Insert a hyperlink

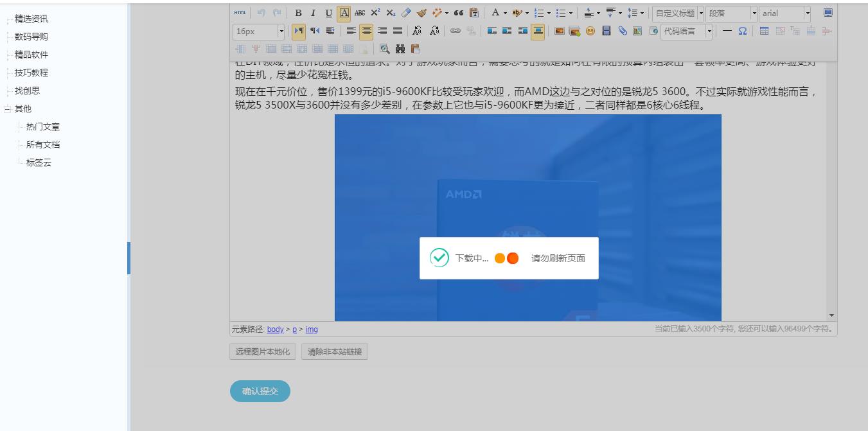456,31
